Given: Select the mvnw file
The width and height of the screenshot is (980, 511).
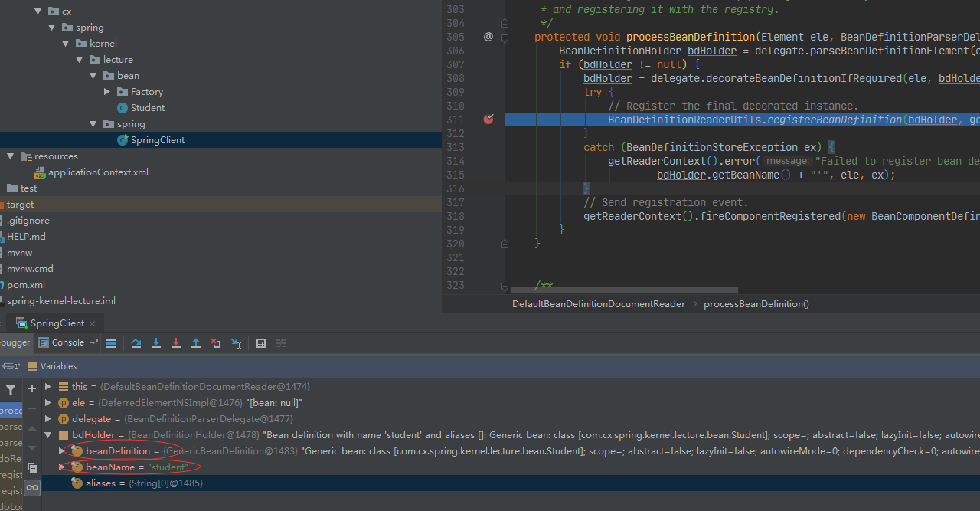Looking at the screenshot, I should [x=16, y=253].
